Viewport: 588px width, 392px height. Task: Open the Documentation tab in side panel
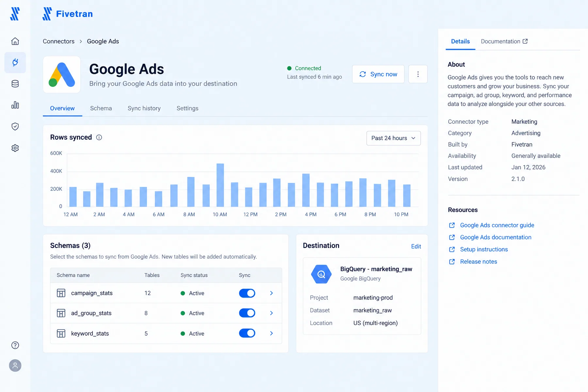point(504,41)
